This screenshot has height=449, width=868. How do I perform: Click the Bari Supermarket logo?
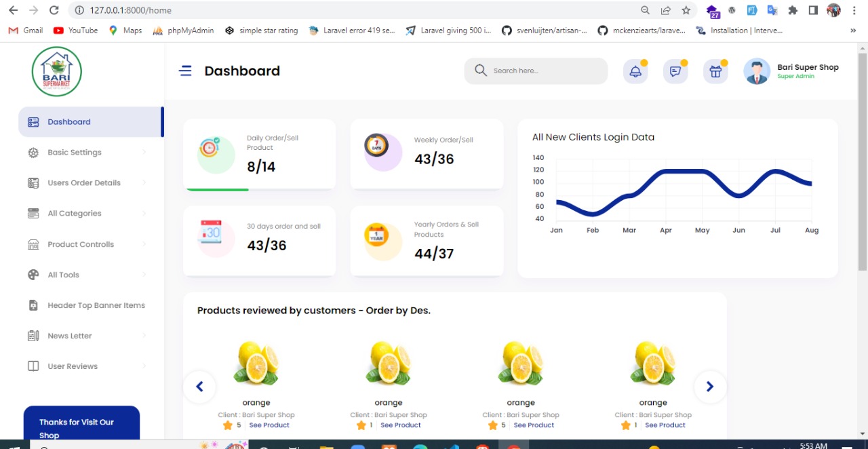pos(57,71)
